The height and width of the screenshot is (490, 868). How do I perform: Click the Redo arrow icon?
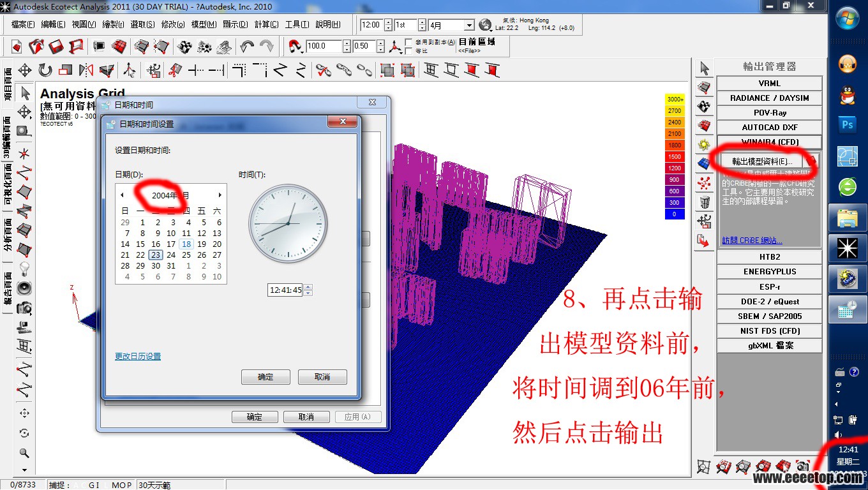(x=267, y=47)
